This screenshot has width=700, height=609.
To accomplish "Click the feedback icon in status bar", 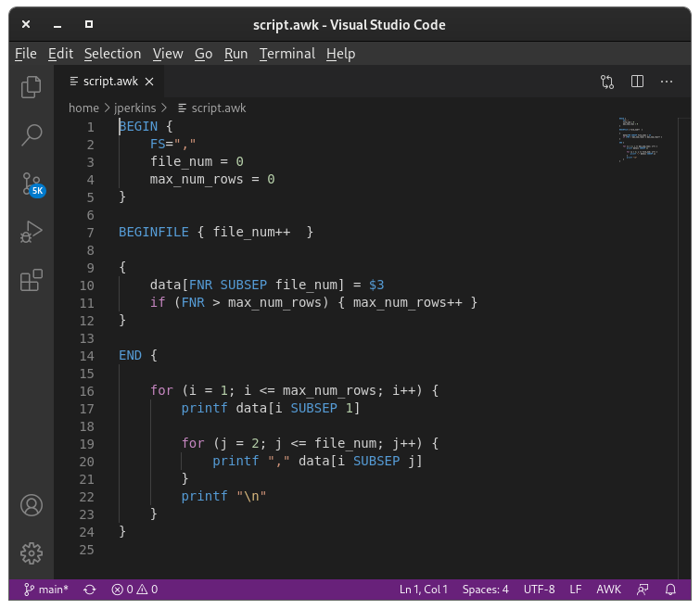I will coord(643,590).
